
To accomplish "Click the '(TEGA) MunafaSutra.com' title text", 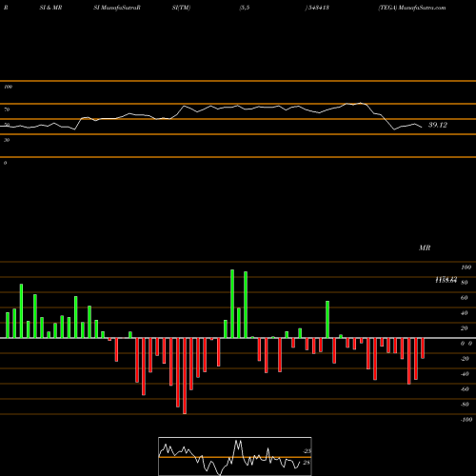I will click(x=412, y=8).
